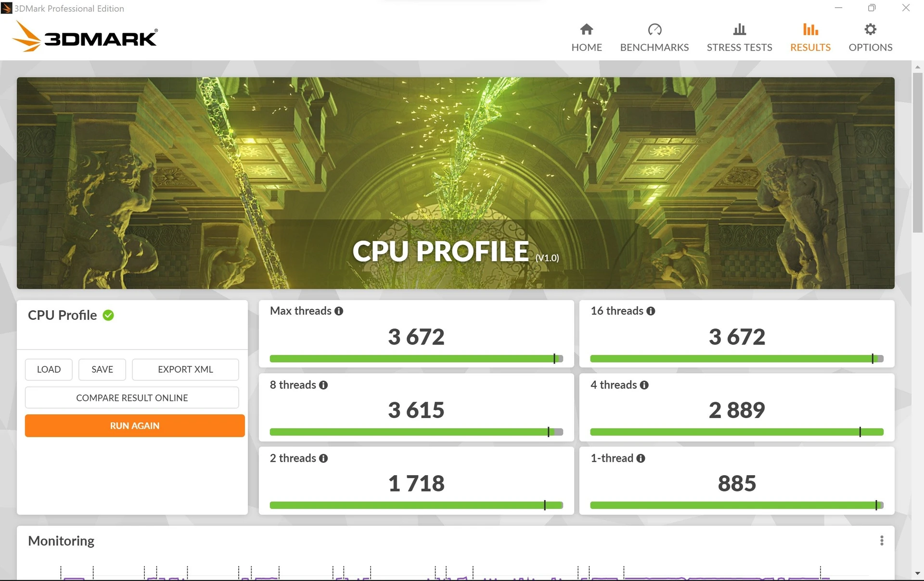Click the 3DMark title bar app icon
The width and height of the screenshot is (924, 581).
(6, 8)
